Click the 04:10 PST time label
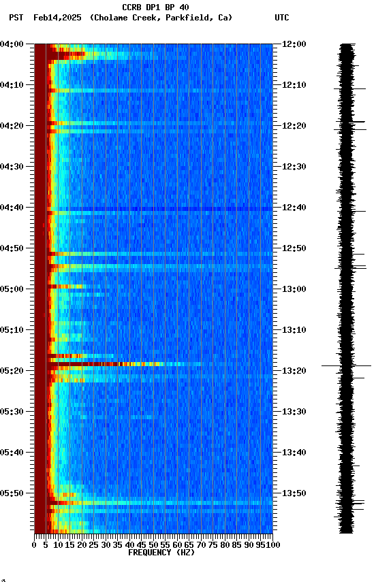The image size is (376, 588). [x=12, y=85]
